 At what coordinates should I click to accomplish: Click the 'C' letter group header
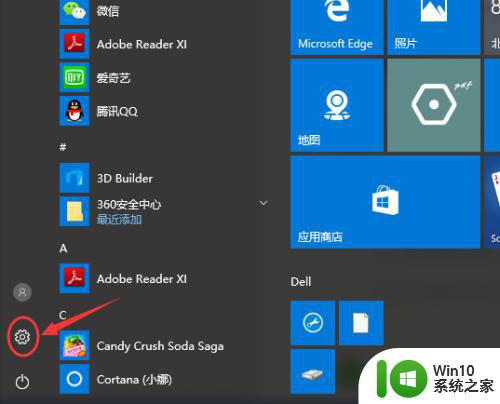click(x=63, y=315)
